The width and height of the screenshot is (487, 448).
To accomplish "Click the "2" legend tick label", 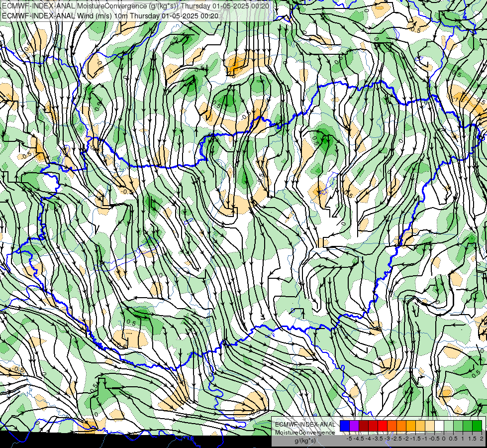I will click(482, 439).
